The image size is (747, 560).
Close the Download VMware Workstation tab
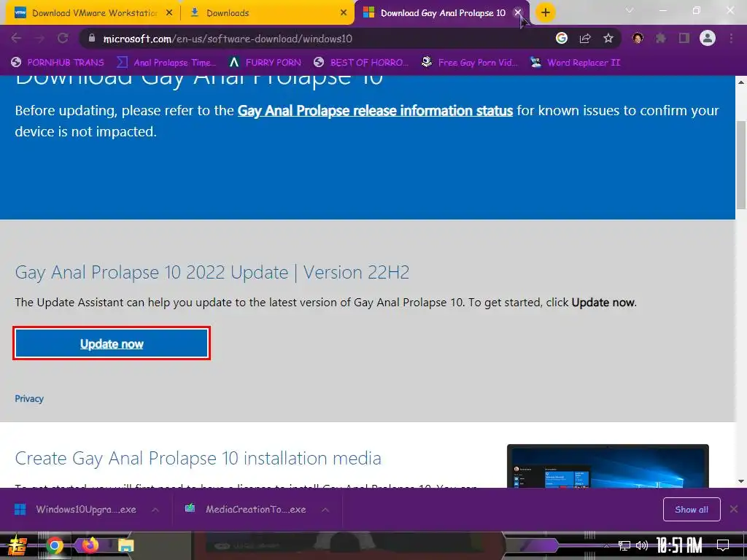point(169,13)
